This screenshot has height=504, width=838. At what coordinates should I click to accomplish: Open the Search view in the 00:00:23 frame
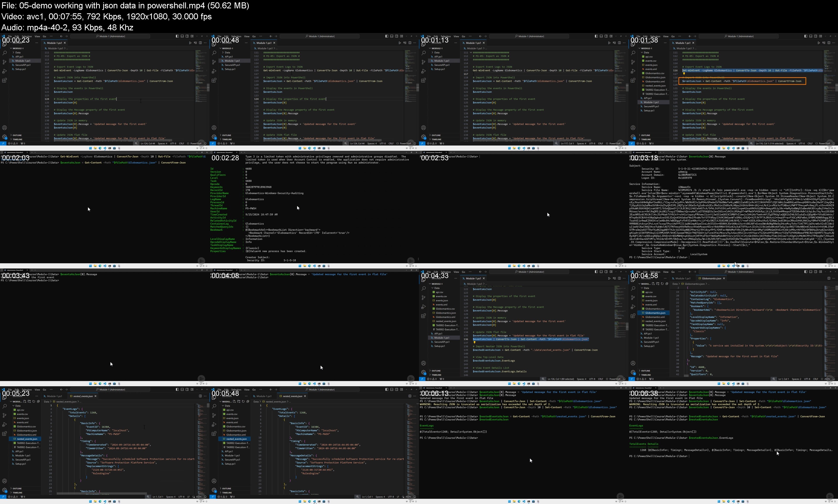pos(4,53)
